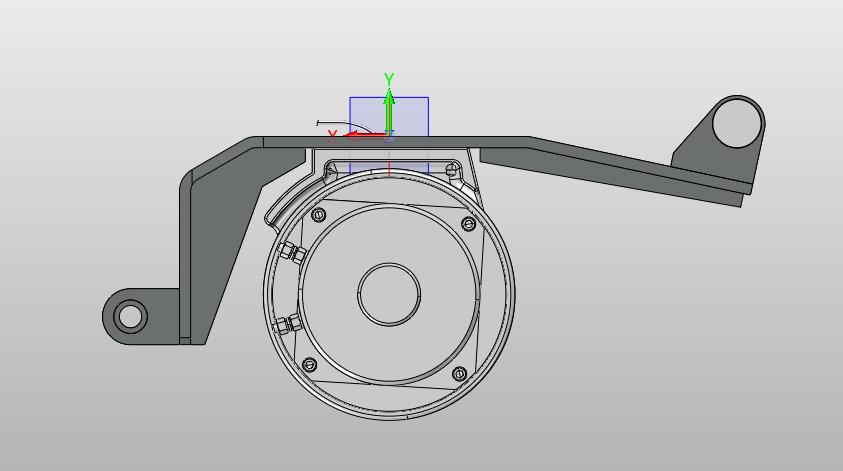Pick the lower-right screw on the motor face

(x=460, y=374)
